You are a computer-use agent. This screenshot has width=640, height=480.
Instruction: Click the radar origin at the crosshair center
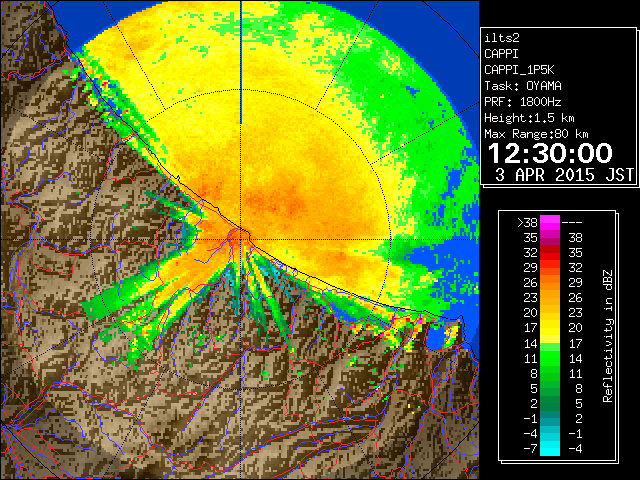pos(241,240)
